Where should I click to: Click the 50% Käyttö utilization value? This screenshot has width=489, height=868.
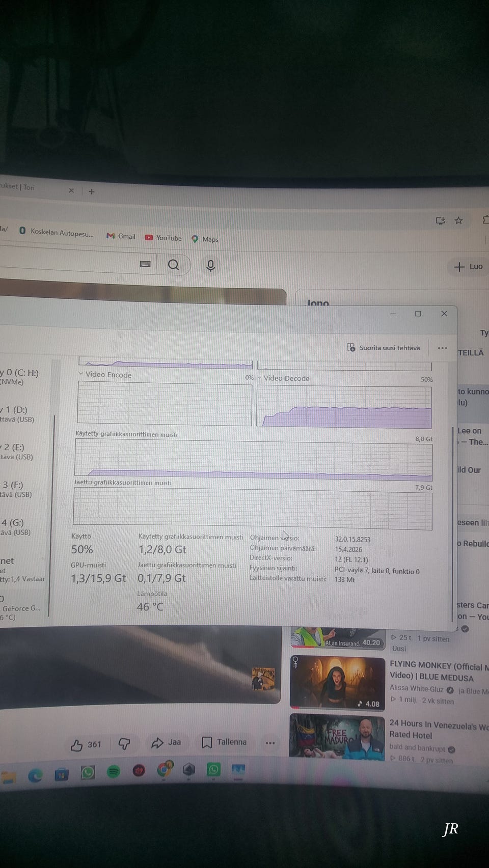pos(82,549)
